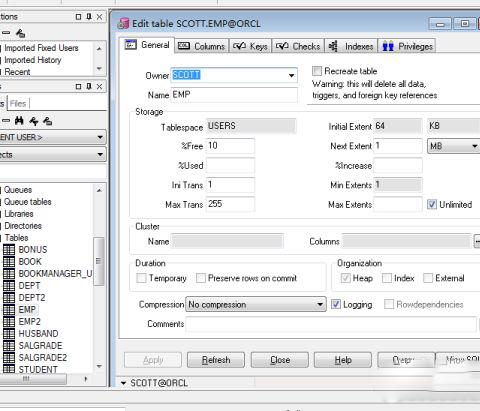Switch to the Columns tab
The image size is (480, 411).
point(201,46)
